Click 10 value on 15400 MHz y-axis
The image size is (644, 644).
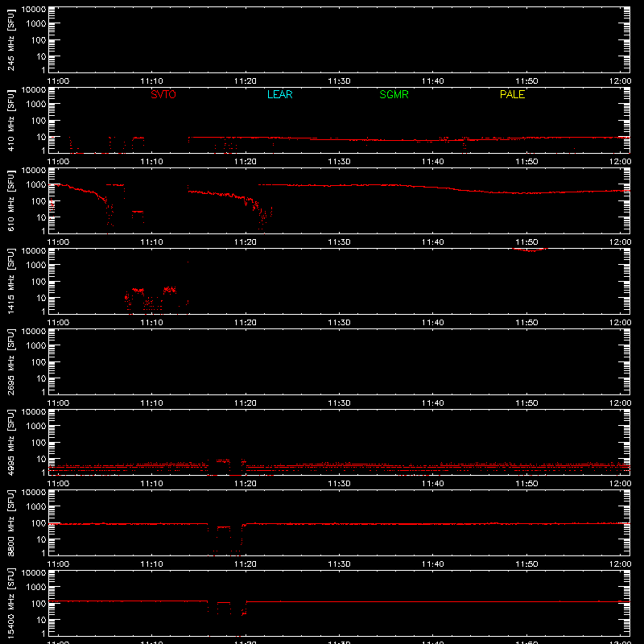(x=41, y=620)
